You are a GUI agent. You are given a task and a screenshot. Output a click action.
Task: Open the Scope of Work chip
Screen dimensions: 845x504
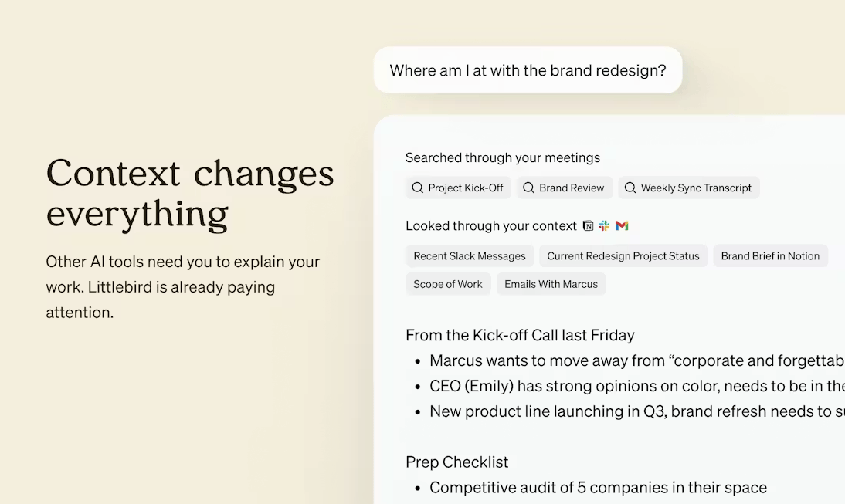448,284
